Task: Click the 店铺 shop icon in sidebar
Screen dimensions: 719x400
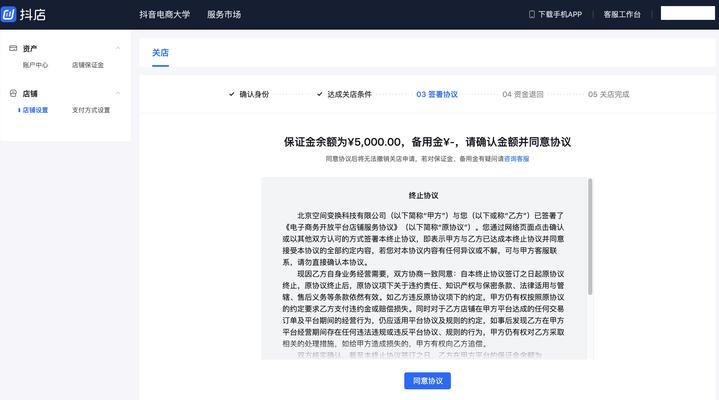Action: [12, 93]
